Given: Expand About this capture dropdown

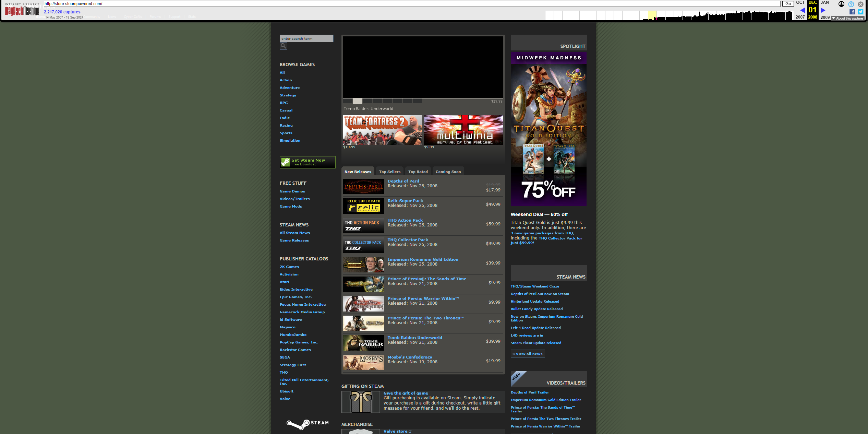Looking at the screenshot, I should point(847,18).
